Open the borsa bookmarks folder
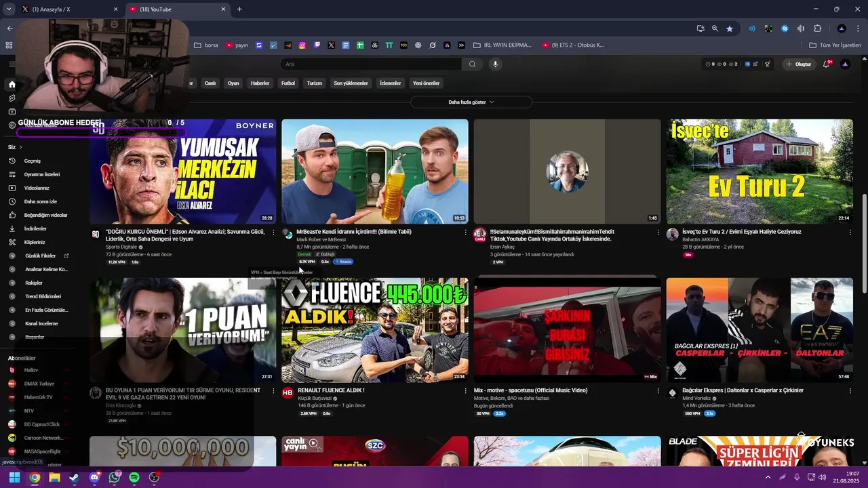The height and width of the screenshot is (488, 868). click(x=206, y=45)
